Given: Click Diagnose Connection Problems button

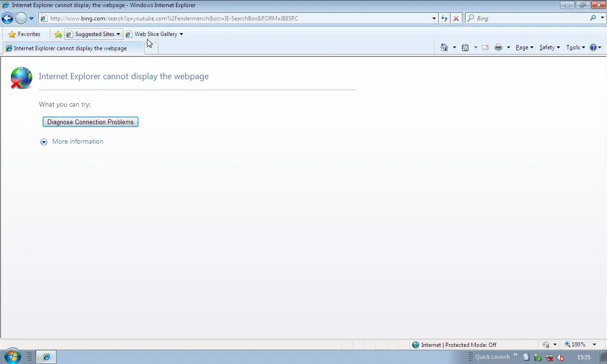Looking at the screenshot, I should click(91, 122).
